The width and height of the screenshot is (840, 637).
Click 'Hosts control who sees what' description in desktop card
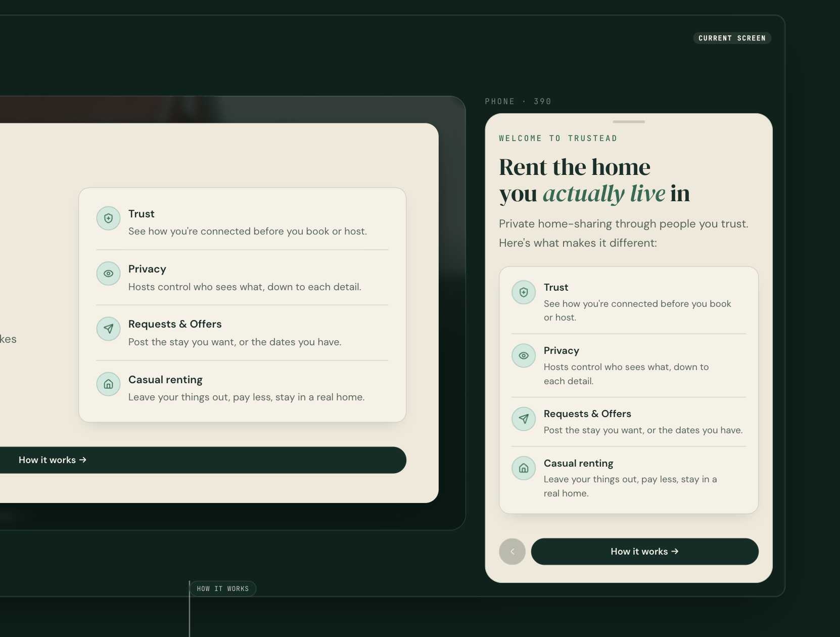245,287
